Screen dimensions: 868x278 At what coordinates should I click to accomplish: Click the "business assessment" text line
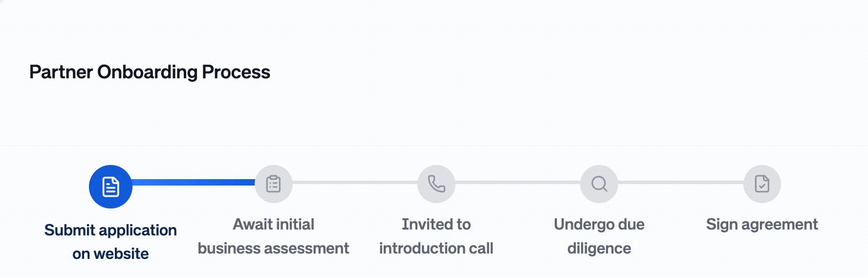point(274,249)
